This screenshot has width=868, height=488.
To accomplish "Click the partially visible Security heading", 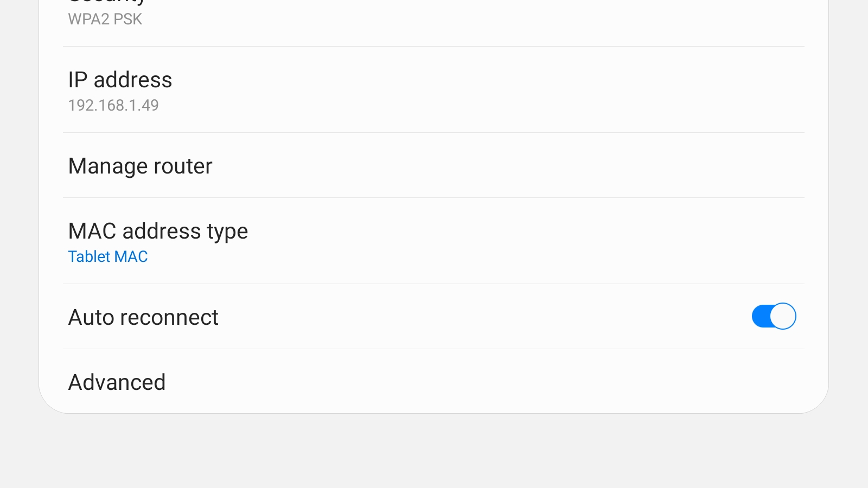I will (107, 2).
